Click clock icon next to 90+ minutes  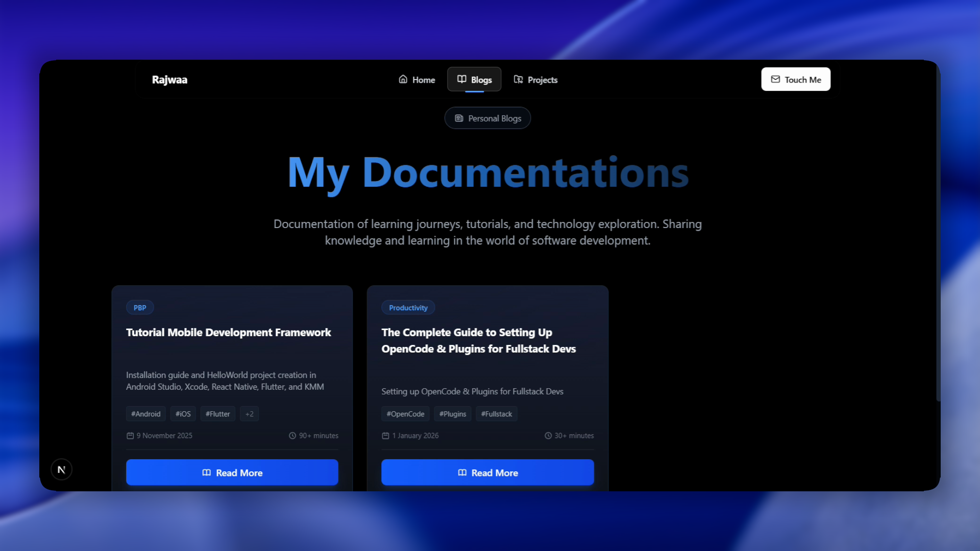292,436
